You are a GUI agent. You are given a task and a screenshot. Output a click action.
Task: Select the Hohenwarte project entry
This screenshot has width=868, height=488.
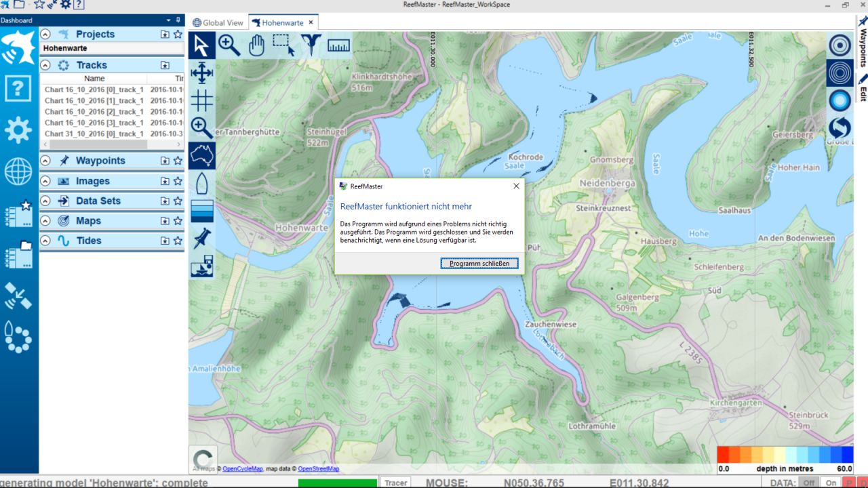112,49
